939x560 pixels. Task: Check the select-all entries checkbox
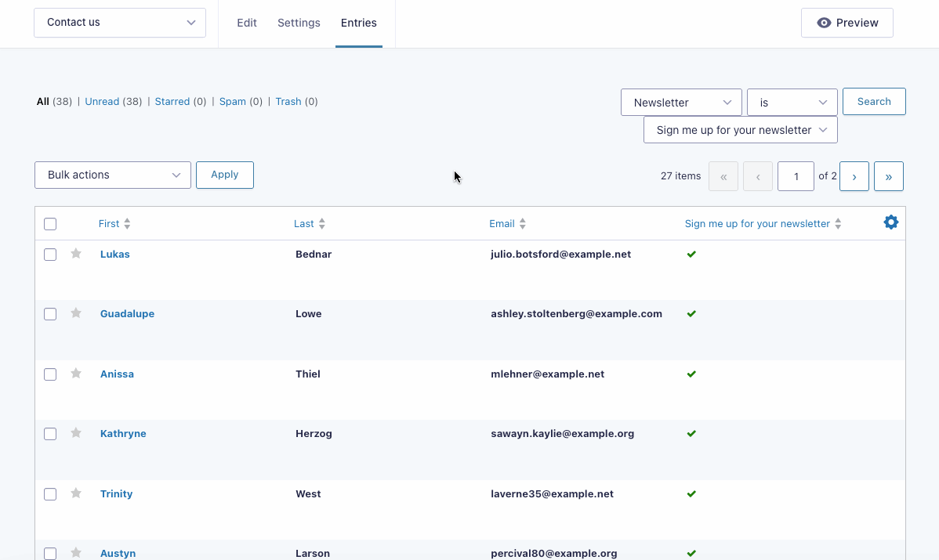[x=49, y=223]
